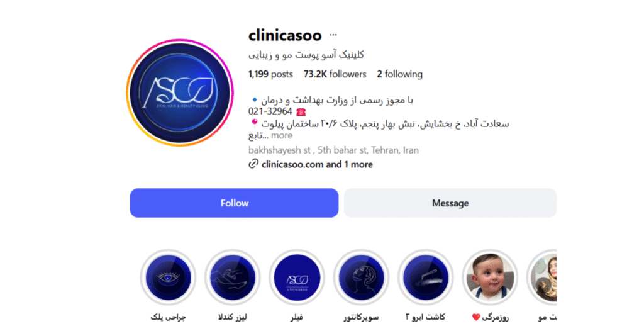
Task: Open the eyelid surgery highlight with eye icon
Action: [168, 277]
